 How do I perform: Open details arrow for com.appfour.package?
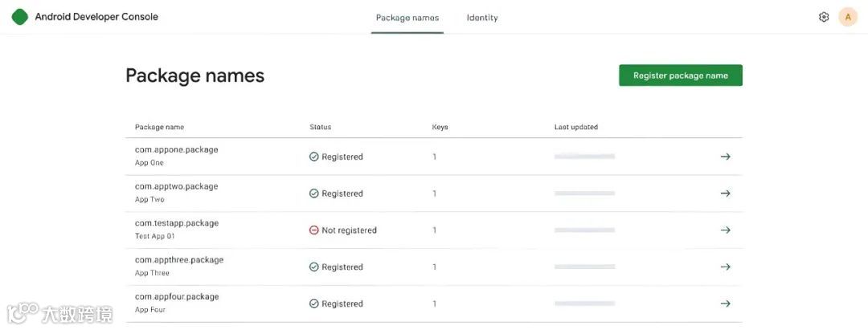[725, 304]
